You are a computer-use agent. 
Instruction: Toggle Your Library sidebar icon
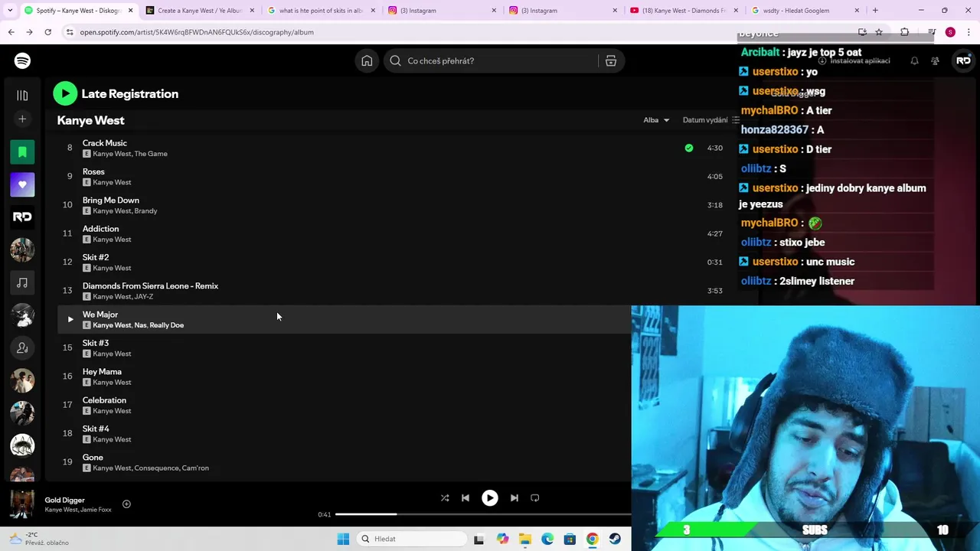pos(22,95)
